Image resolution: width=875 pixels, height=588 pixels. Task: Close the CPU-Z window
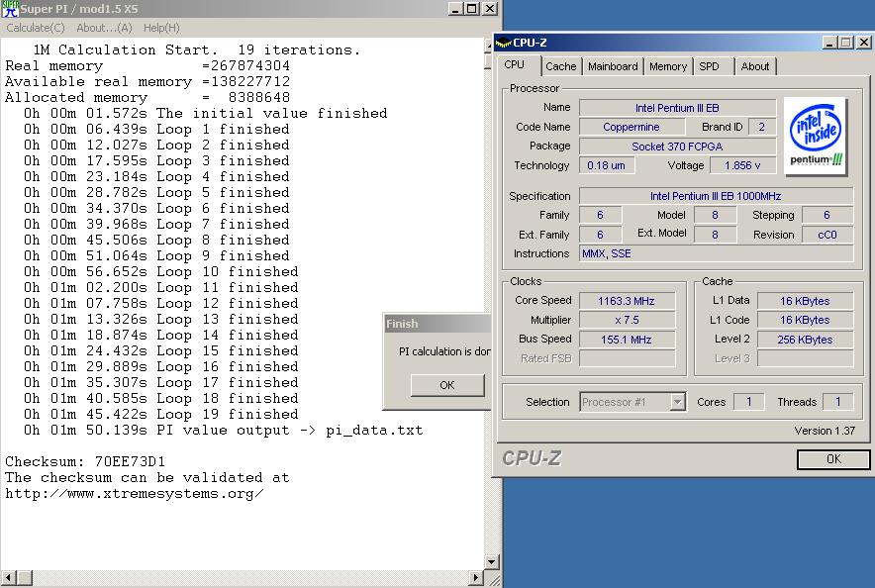tap(864, 43)
